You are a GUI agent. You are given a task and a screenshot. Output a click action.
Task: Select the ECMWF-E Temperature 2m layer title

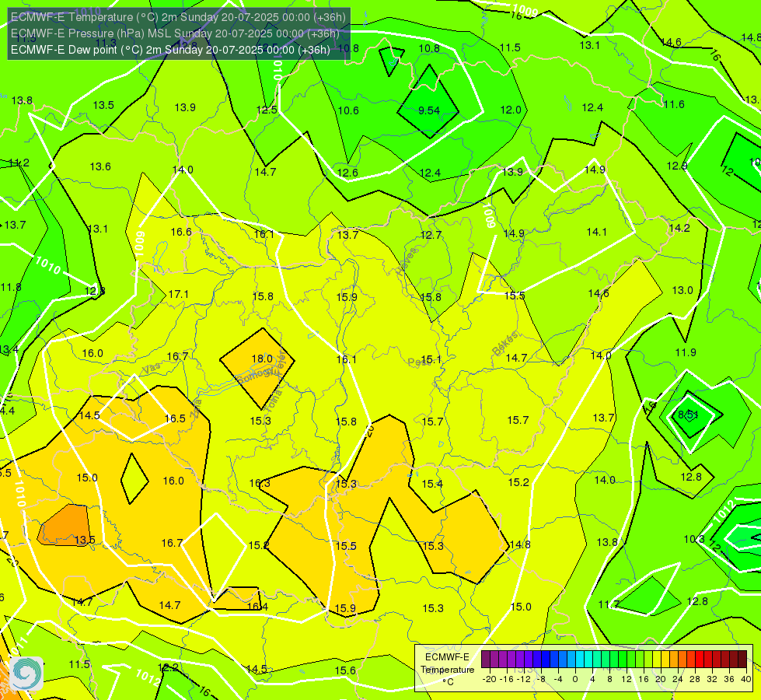tap(178, 17)
